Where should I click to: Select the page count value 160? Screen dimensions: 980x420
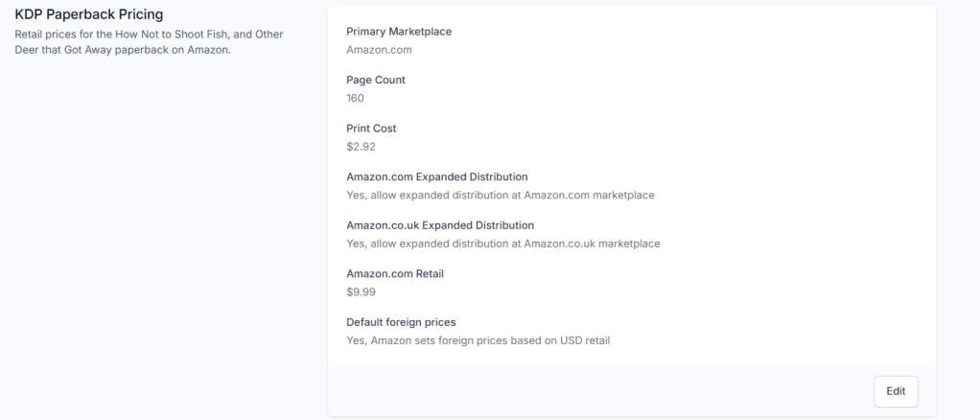[355, 98]
